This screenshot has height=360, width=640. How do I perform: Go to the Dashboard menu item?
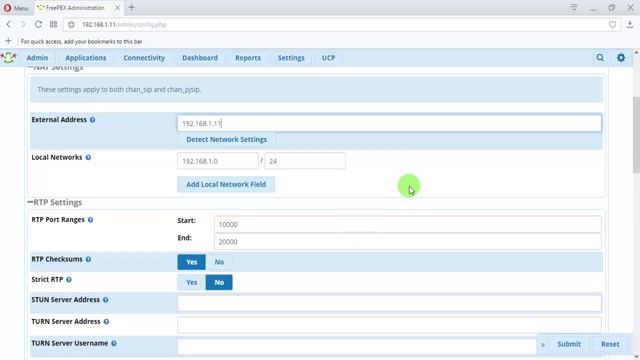click(x=200, y=58)
